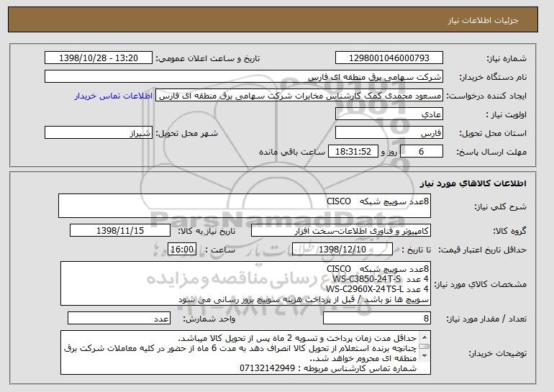Click the down arrow of the notes scrollbar
554x392 pixels.
click(424, 356)
